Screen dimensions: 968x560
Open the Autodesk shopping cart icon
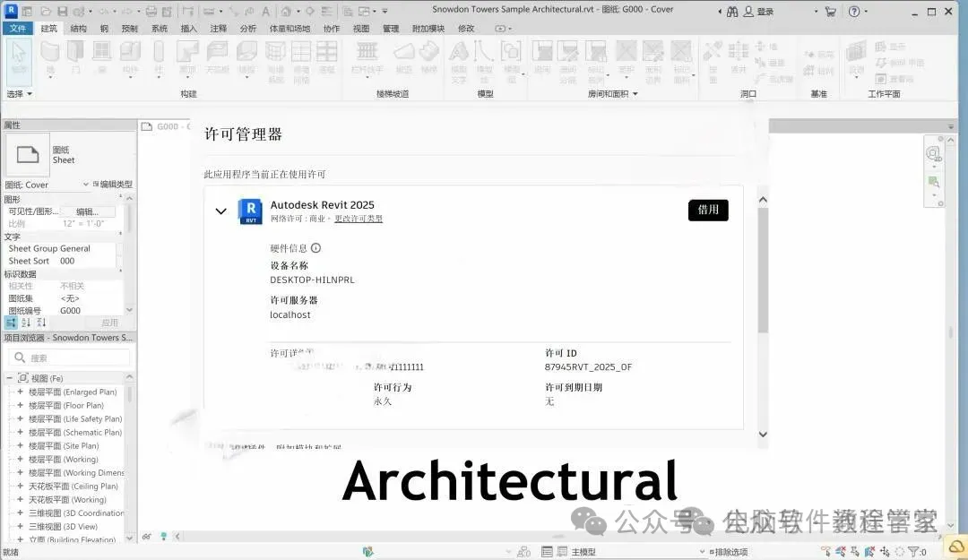click(831, 11)
